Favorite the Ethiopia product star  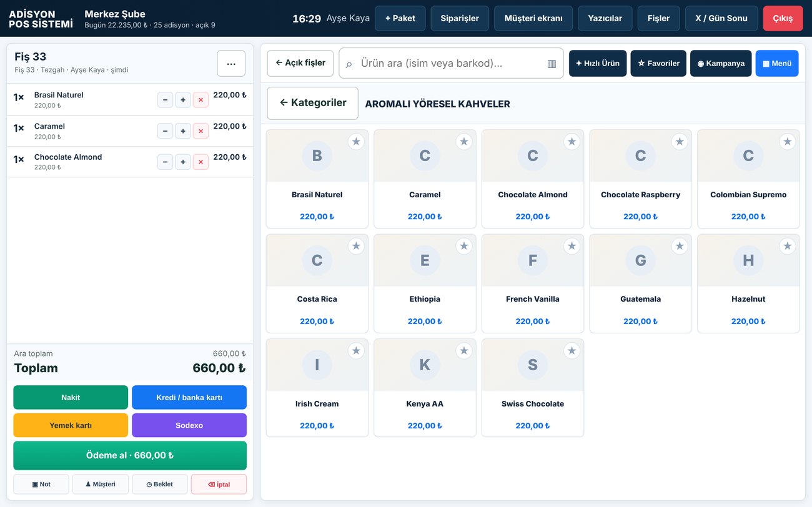pos(463,246)
